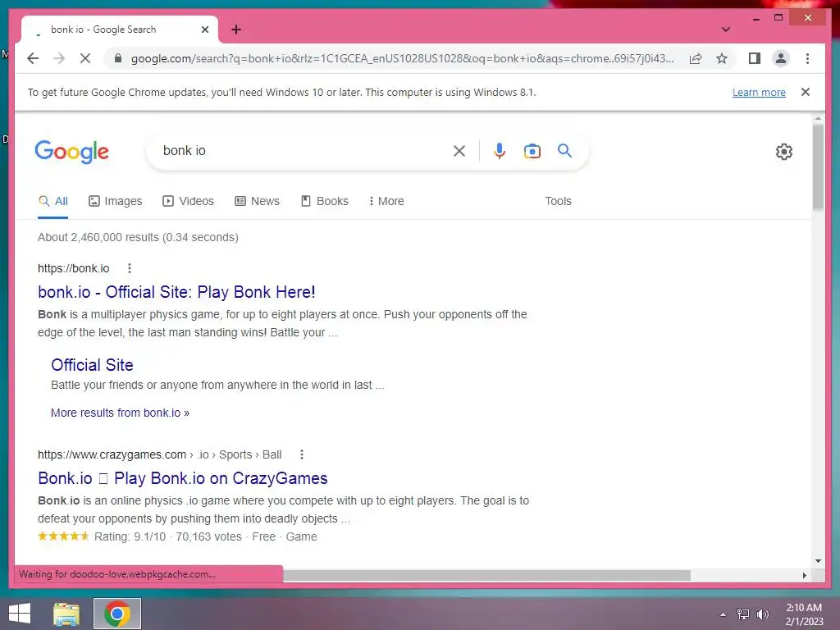This screenshot has height=630, width=840.
Task: Open the Chrome profile menu
Action: point(781,58)
